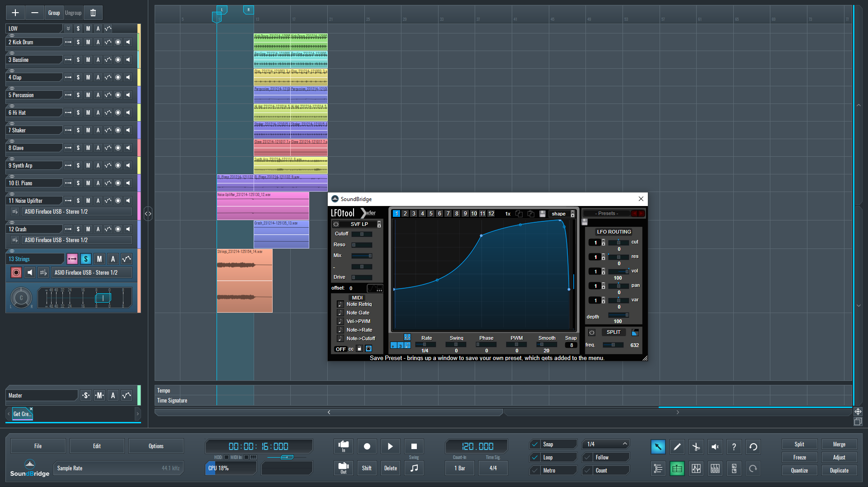Viewport: 868px width, 487px height.
Task: Start playback with the play button
Action: point(391,446)
